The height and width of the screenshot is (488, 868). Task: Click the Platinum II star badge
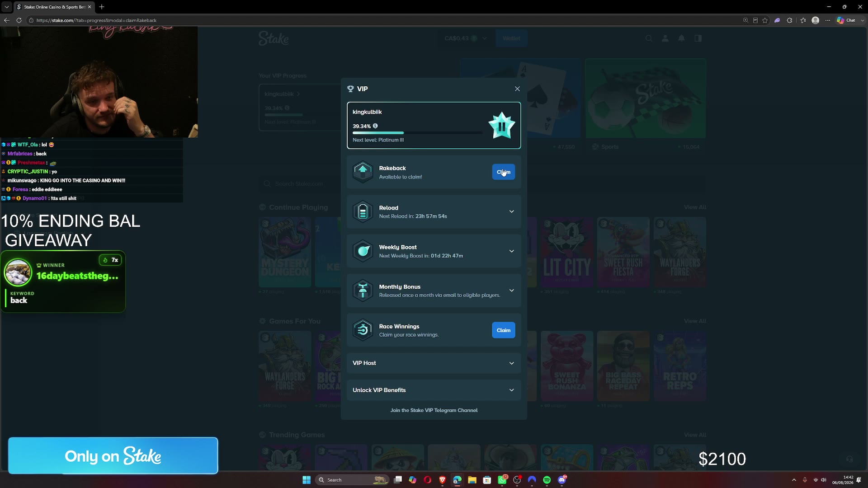tap(501, 126)
